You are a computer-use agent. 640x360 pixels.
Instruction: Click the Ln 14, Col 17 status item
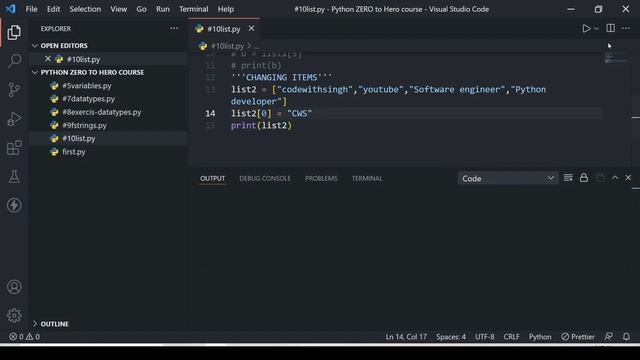pyautogui.click(x=406, y=337)
